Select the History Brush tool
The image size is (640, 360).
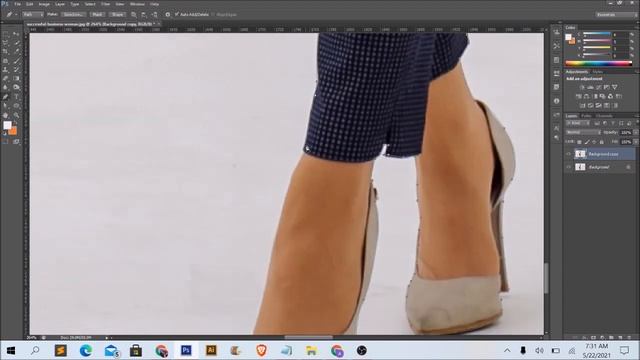[16, 70]
